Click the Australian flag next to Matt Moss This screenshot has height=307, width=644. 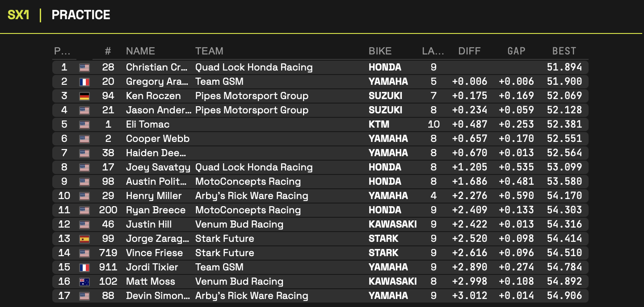84,282
